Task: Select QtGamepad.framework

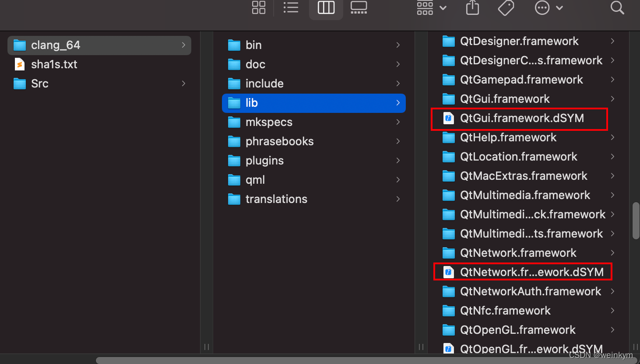Action: (528, 80)
